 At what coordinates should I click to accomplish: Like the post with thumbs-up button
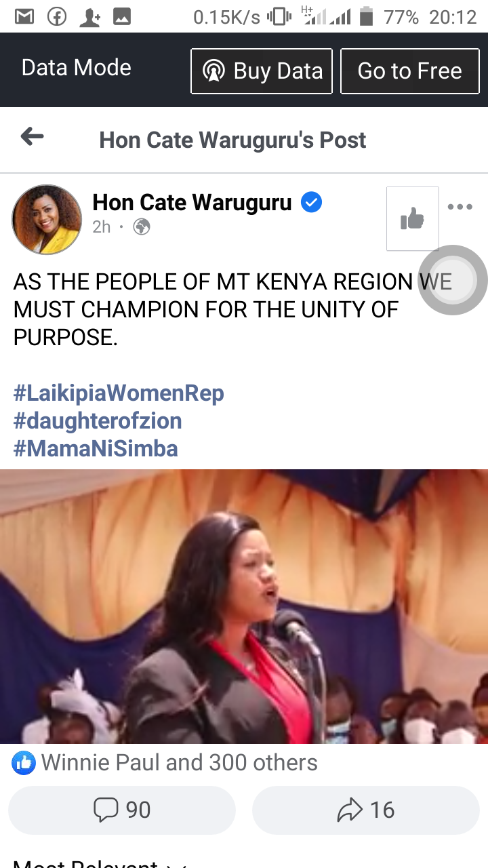[x=412, y=218]
